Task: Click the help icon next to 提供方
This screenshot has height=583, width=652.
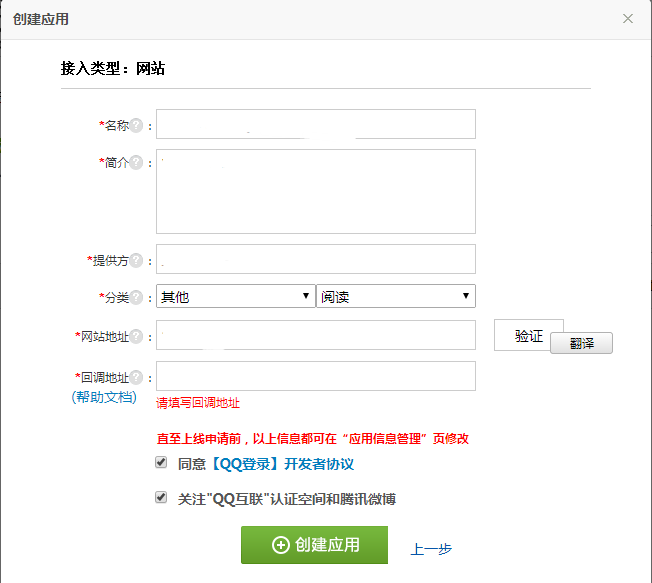Action: [136, 261]
